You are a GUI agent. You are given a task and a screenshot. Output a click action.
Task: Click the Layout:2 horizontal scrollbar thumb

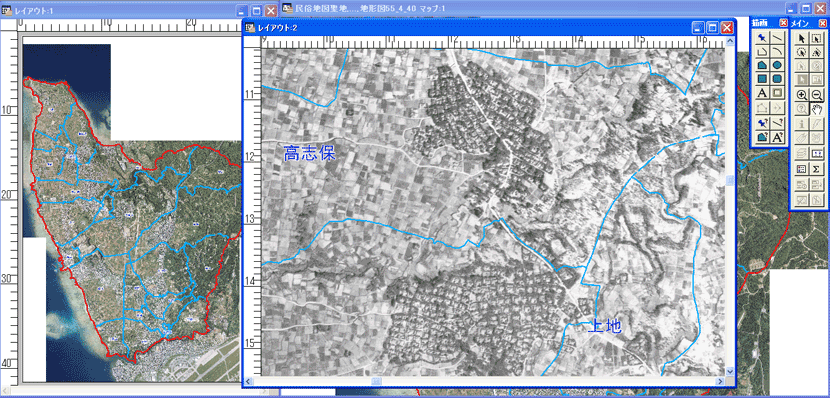[x=376, y=381]
